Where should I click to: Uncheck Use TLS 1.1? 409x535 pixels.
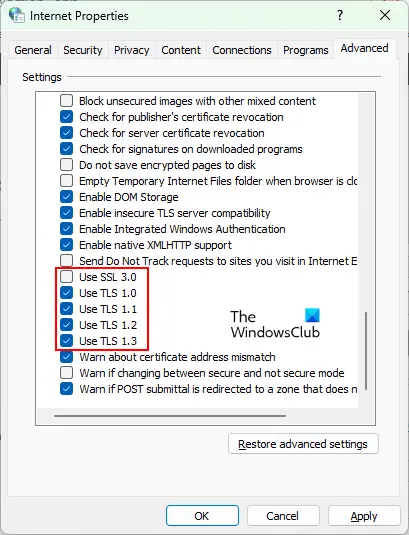point(67,309)
